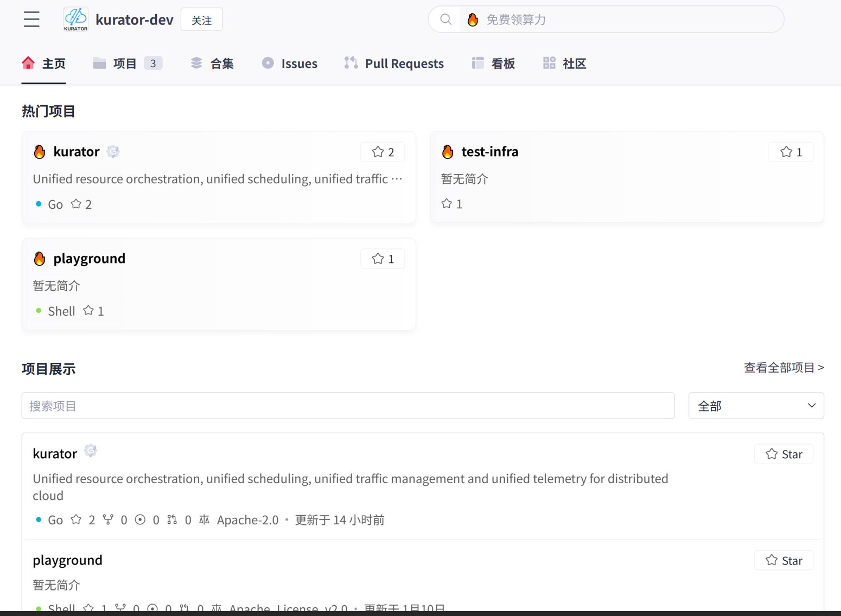Toggle Star on playground in project list
Screen dimensions: 841x616
pyautogui.click(x=783, y=560)
